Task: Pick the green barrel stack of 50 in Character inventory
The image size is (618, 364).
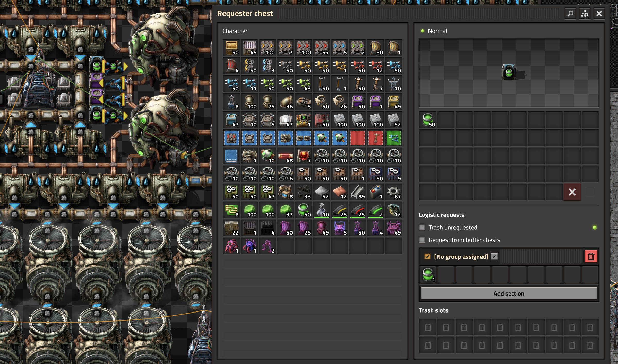Action: tap(304, 210)
